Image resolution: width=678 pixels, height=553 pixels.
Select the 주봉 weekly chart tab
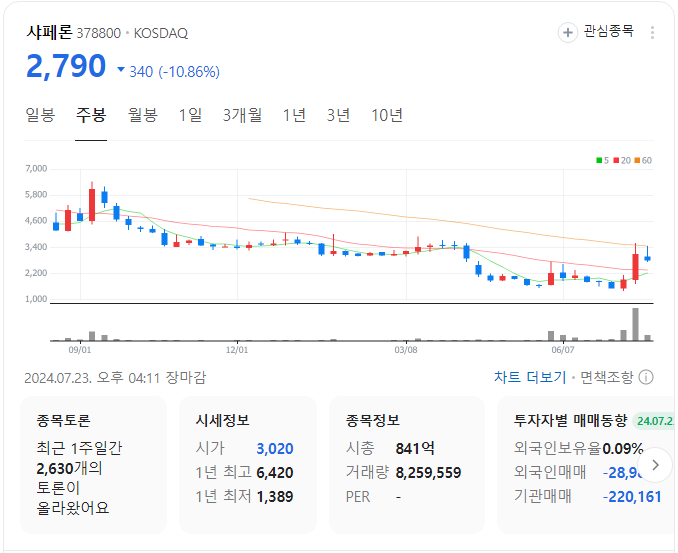click(91, 115)
